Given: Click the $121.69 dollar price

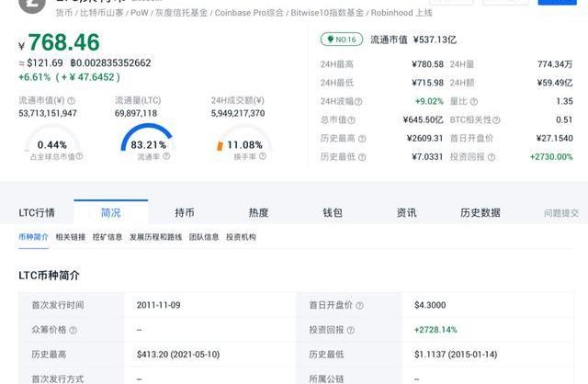Looking at the screenshot, I should coord(45,63).
